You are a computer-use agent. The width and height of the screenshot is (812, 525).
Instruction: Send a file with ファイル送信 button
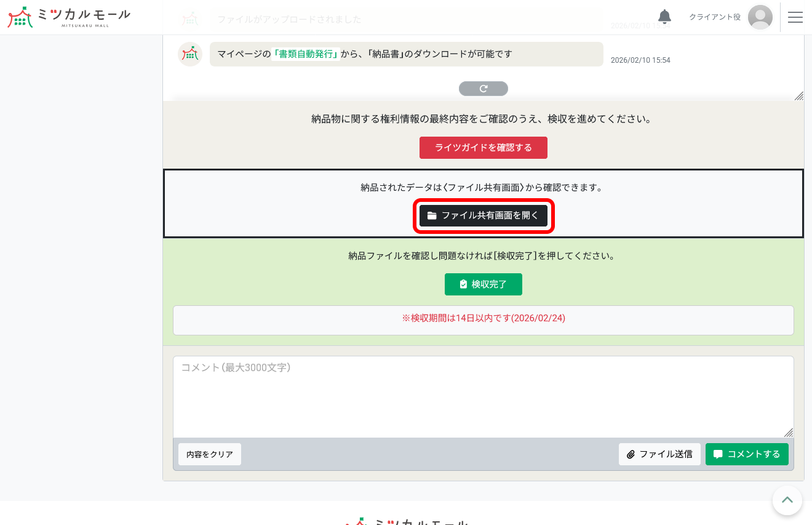coord(659,454)
